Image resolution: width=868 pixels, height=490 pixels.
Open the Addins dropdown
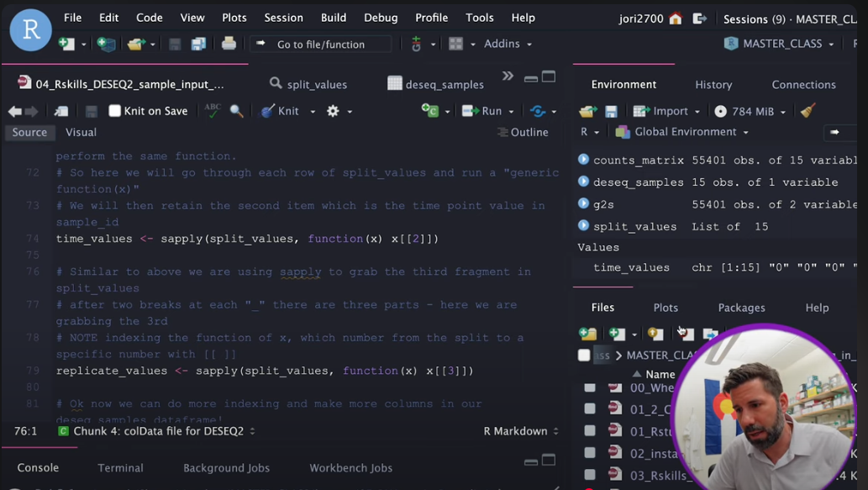coord(508,44)
